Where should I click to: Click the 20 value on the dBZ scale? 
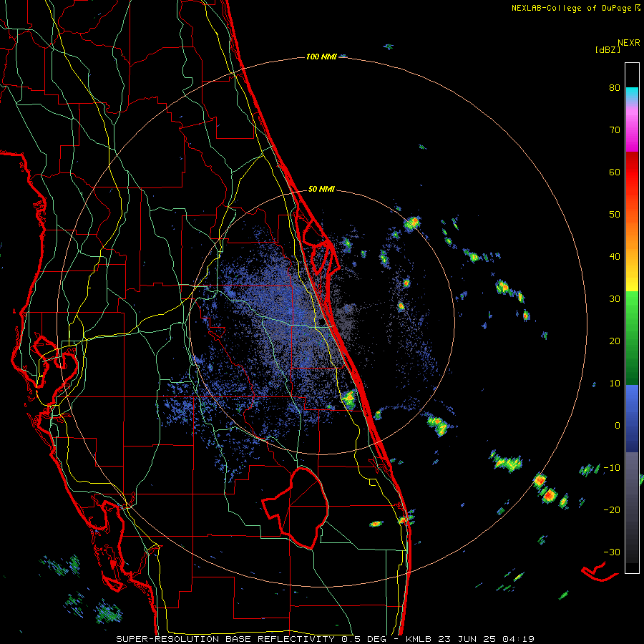(615, 341)
